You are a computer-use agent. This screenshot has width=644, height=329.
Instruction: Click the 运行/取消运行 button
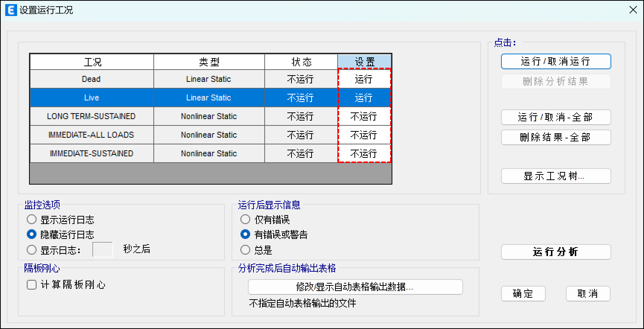click(x=555, y=61)
